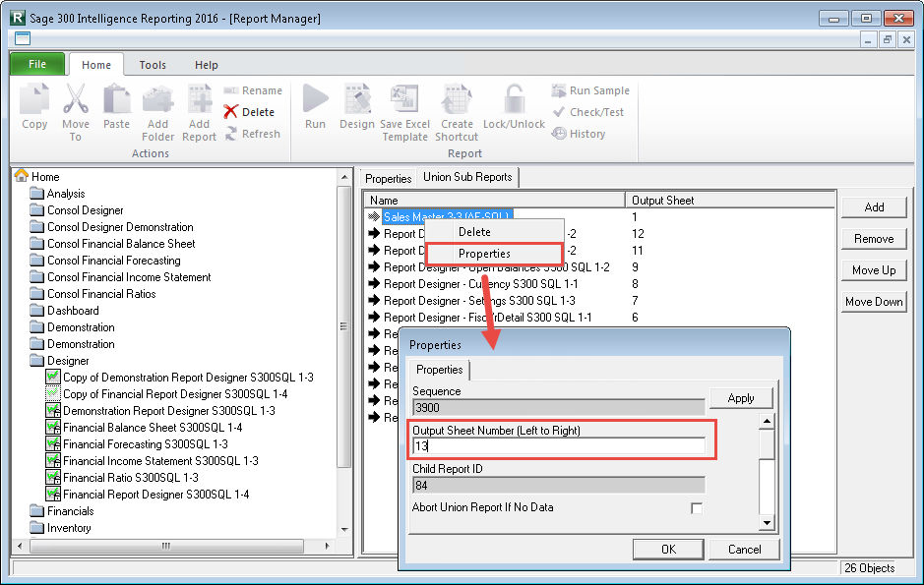Screen dimensions: 924x585
Task: Click the Move Up button
Action: [x=874, y=270]
